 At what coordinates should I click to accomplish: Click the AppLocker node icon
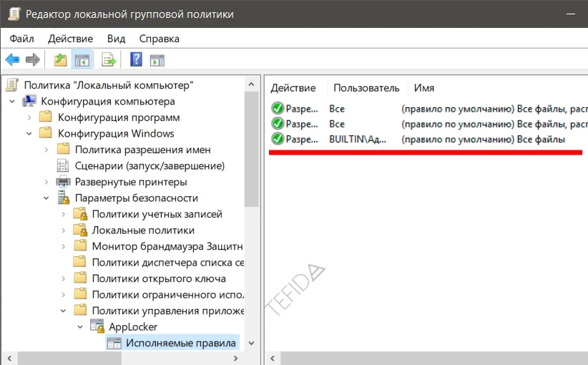[x=97, y=327]
